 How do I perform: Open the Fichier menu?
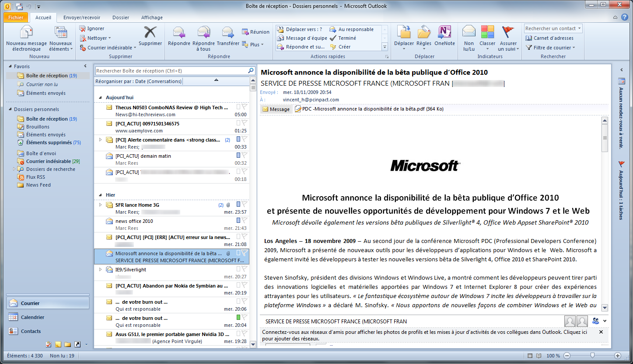click(15, 17)
